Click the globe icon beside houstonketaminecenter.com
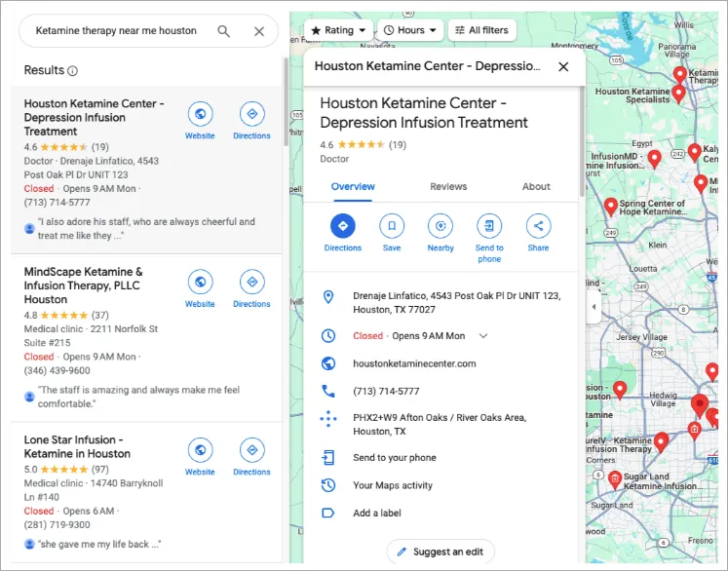728x571 pixels. pos(328,363)
